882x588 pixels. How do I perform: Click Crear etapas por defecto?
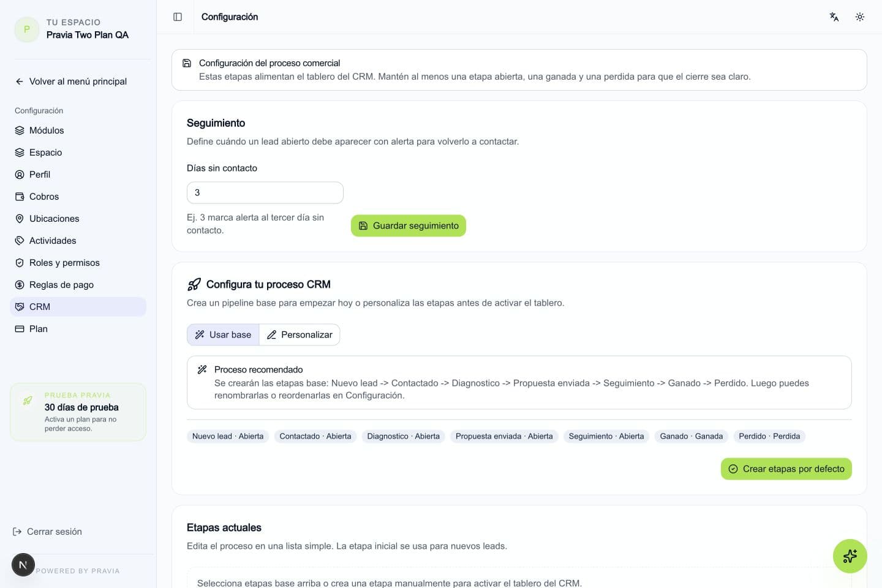(786, 469)
